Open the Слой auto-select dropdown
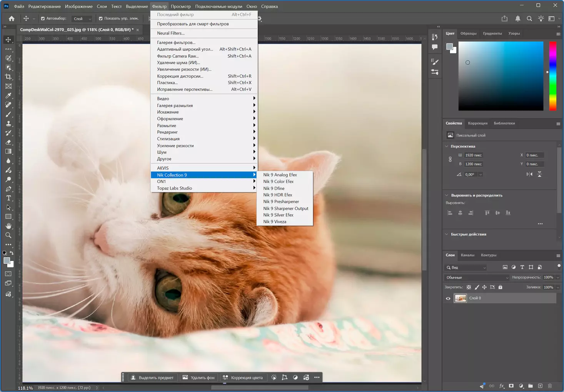Screen dimensions: 564x392 pos(82,18)
